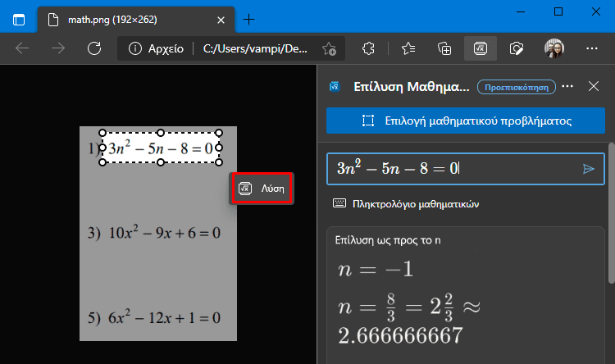The image size is (615, 364).
Task: Click the Λύση solve button
Action: point(262,189)
